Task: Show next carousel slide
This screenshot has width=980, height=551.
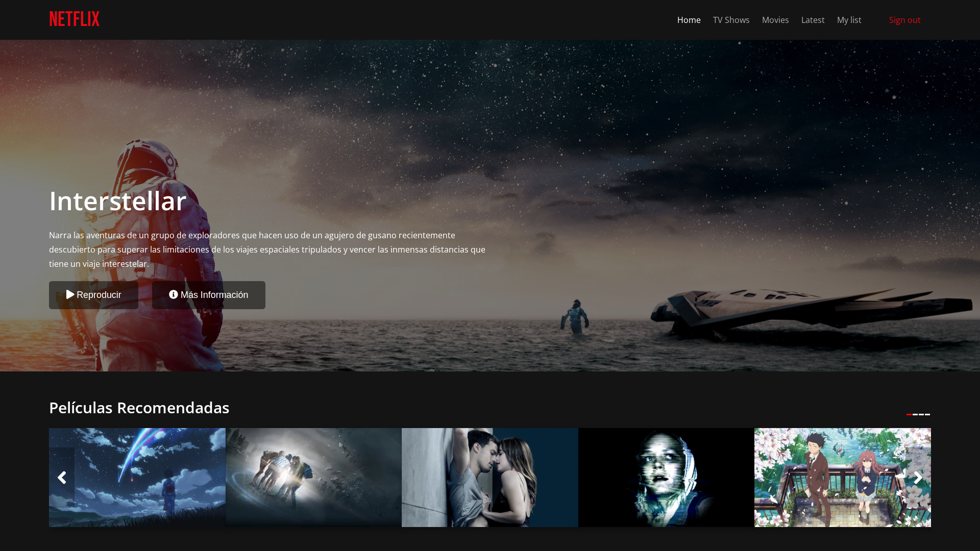Action: click(x=918, y=478)
